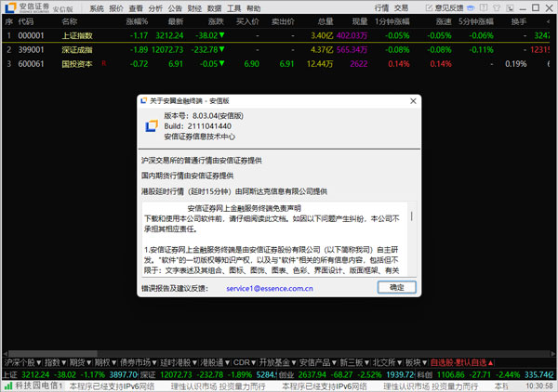Expand the 延时港股 dropdown tab
The width and height of the screenshot is (558, 392).
click(x=179, y=362)
